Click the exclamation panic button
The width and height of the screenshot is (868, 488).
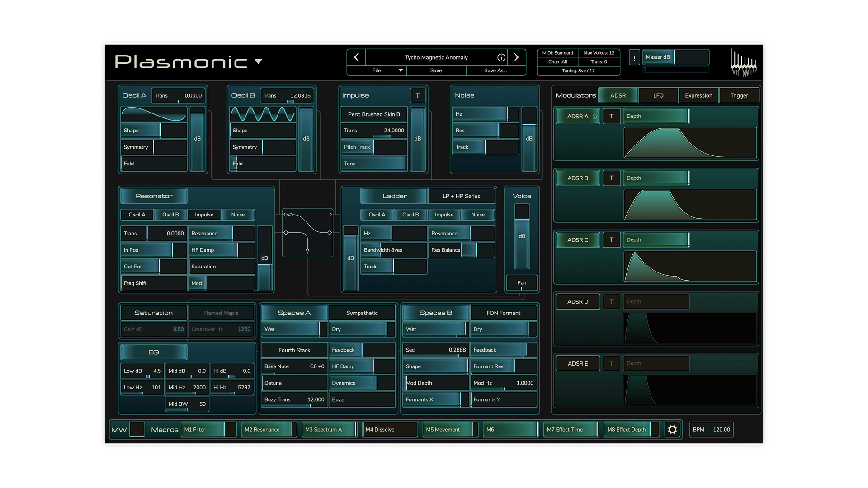tap(634, 58)
